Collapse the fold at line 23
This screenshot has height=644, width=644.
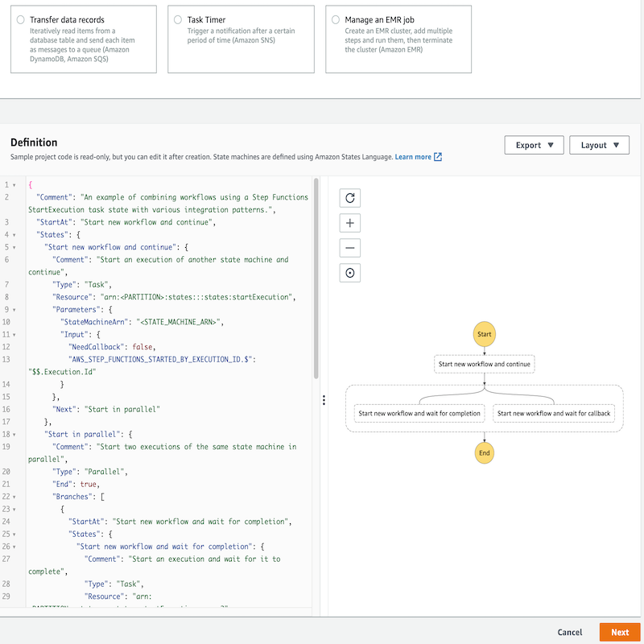point(14,510)
